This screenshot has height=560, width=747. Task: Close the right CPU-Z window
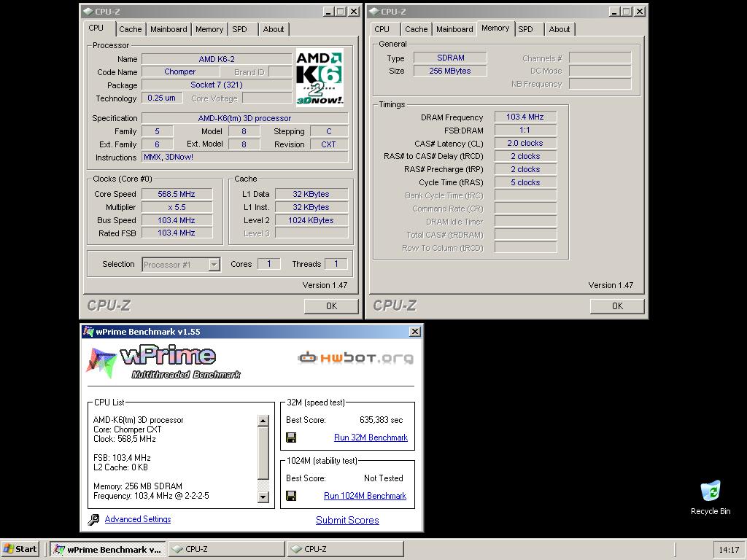639,12
